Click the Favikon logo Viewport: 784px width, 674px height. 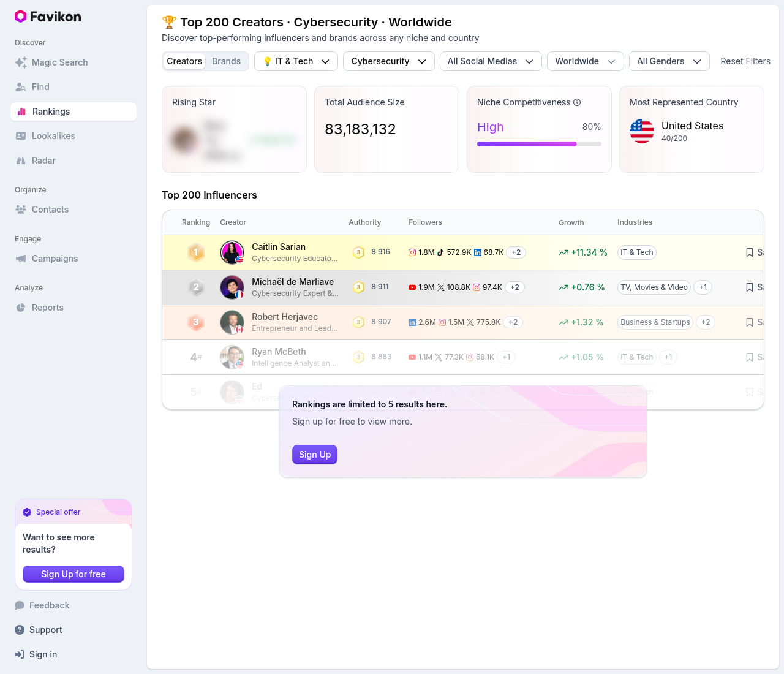47,17
